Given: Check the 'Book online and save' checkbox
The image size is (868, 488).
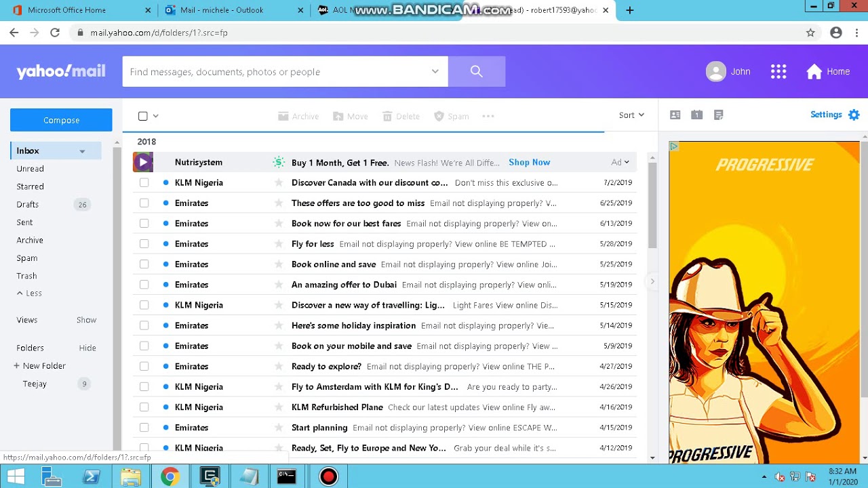Looking at the screenshot, I should pyautogui.click(x=144, y=264).
